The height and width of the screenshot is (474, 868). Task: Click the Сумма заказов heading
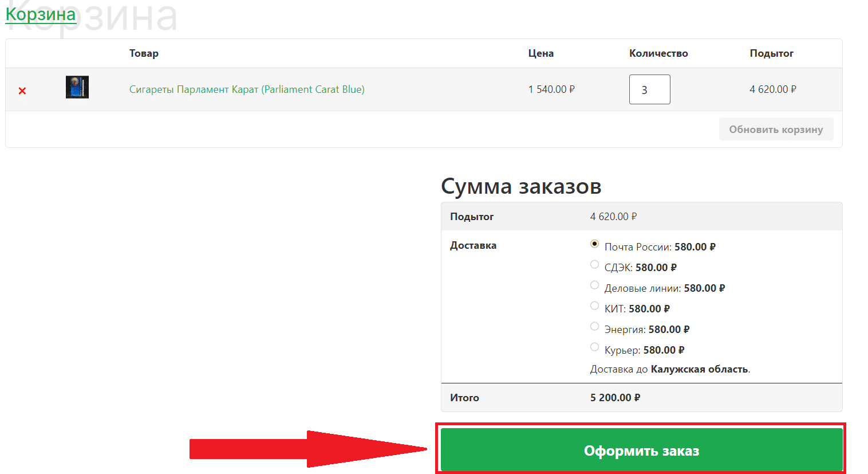(x=521, y=186)
